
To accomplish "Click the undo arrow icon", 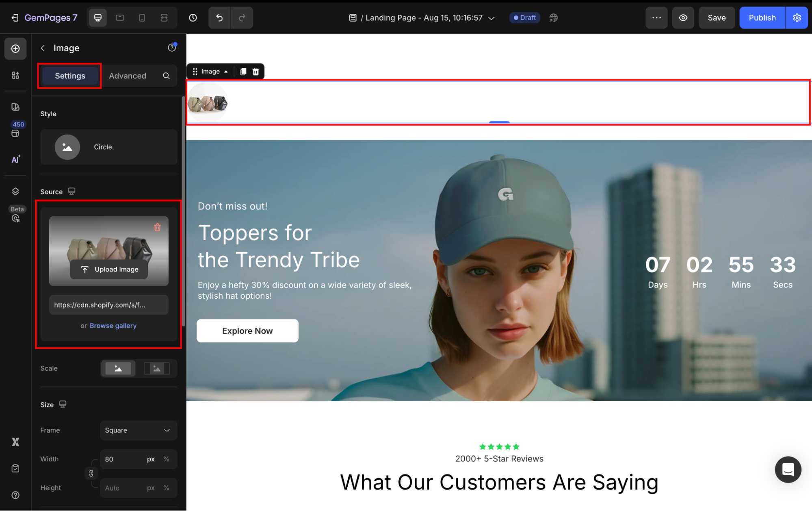I will click(219, 18).
